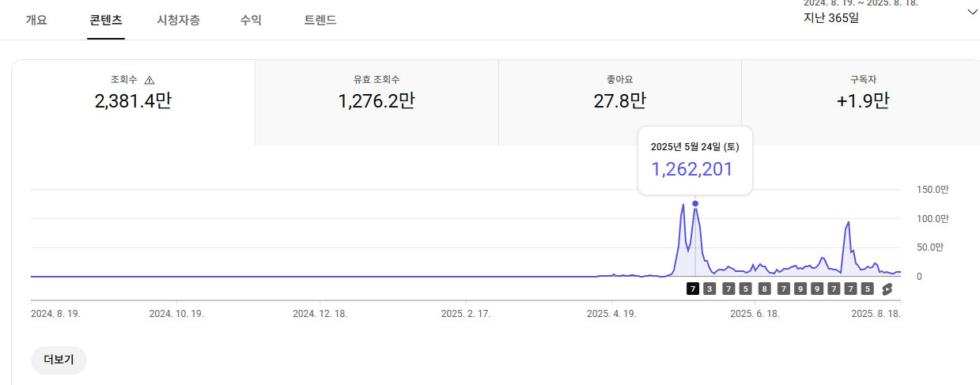Click the warning triangle next to 조회수
The height and width of the screenshot is (385, 980).
(150, 80)
